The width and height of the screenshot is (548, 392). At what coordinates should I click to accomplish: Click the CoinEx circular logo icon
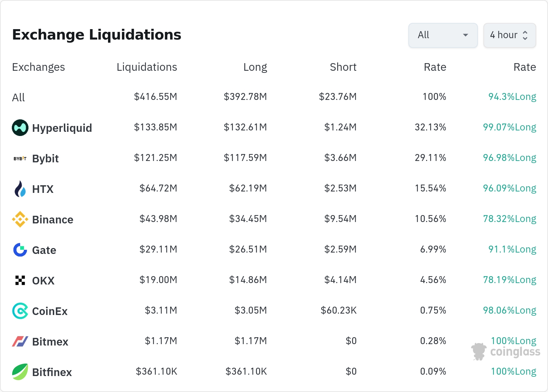click(x=20, y=311)
